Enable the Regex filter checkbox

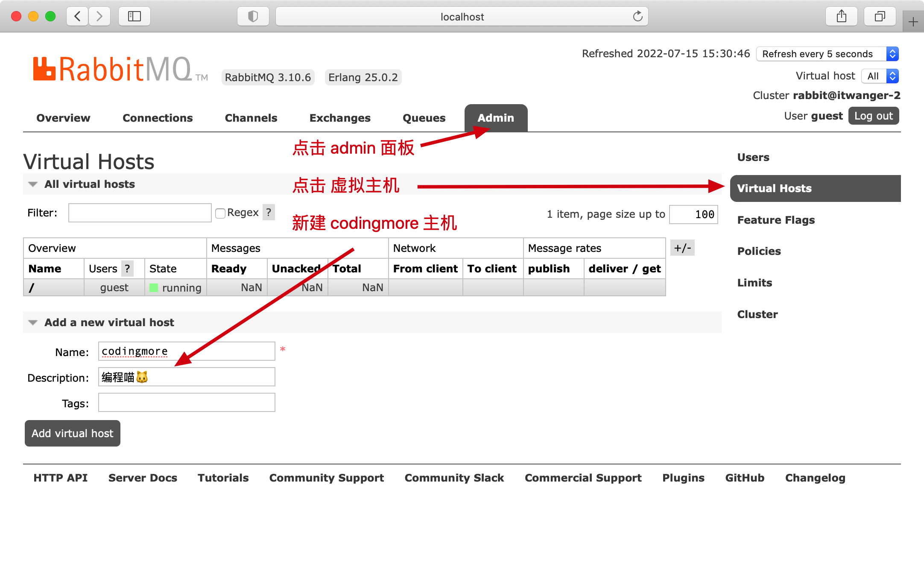point(220,213)
